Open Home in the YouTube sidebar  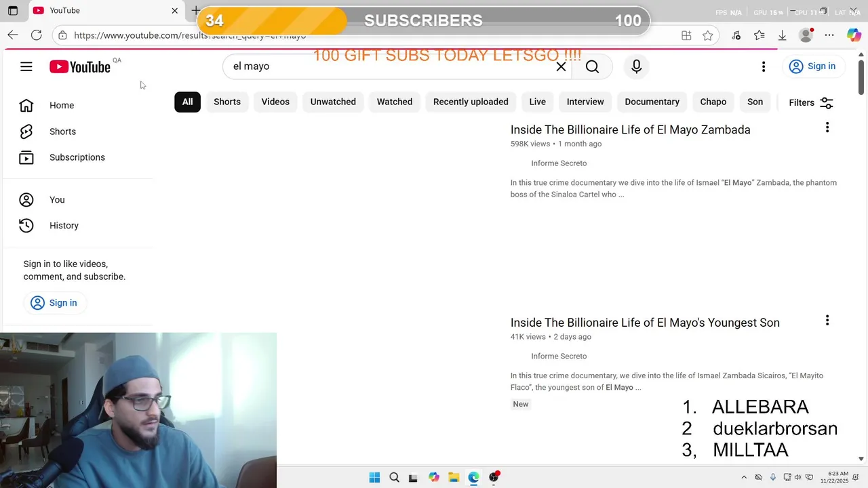[62, 105]
